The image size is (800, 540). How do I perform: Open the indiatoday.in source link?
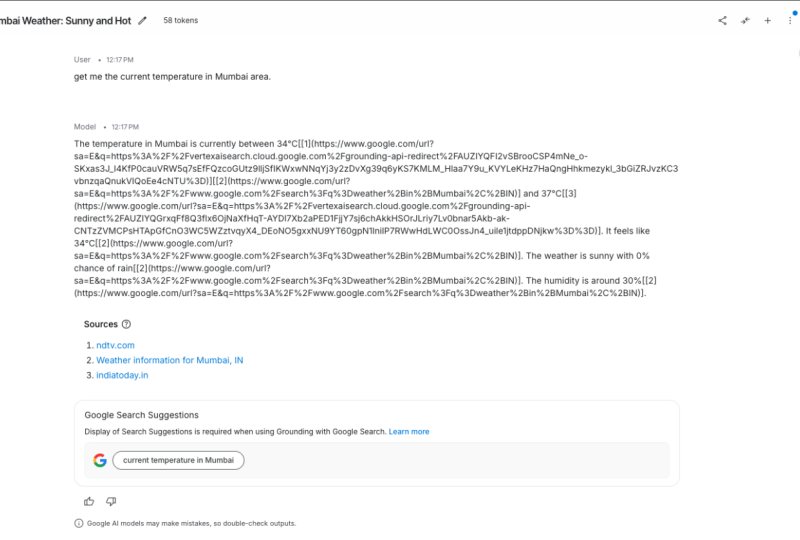point(122,375)
